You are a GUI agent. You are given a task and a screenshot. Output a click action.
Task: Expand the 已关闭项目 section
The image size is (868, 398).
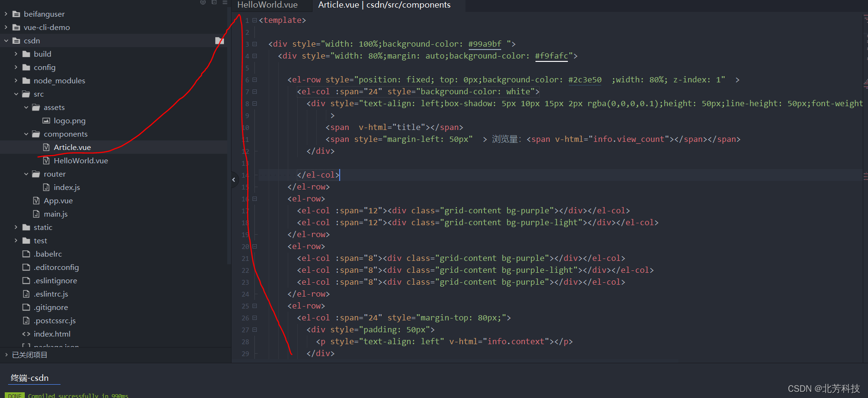[6, 355]
